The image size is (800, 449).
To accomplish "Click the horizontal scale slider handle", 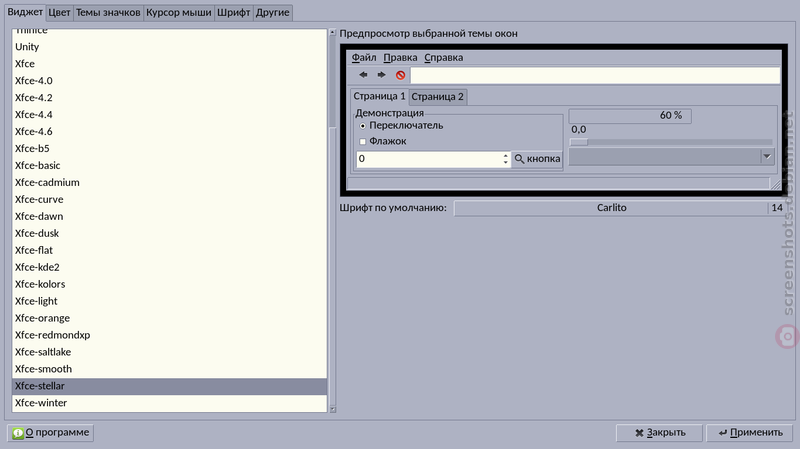I will (579, 142).
